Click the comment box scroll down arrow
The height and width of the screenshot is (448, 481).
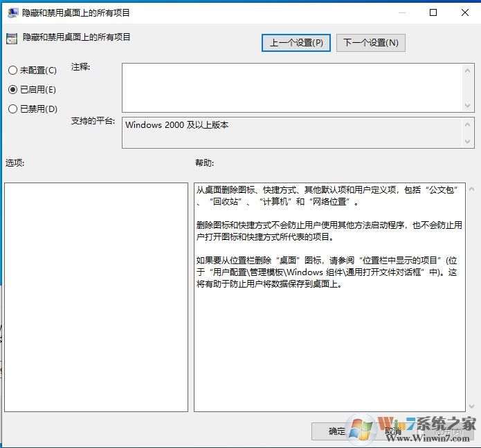467,105
